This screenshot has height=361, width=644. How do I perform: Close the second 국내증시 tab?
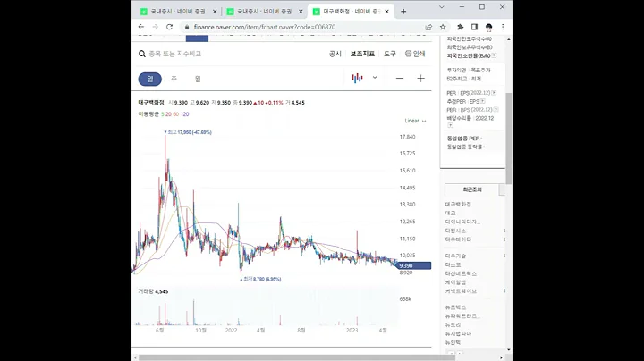(301, 12)
